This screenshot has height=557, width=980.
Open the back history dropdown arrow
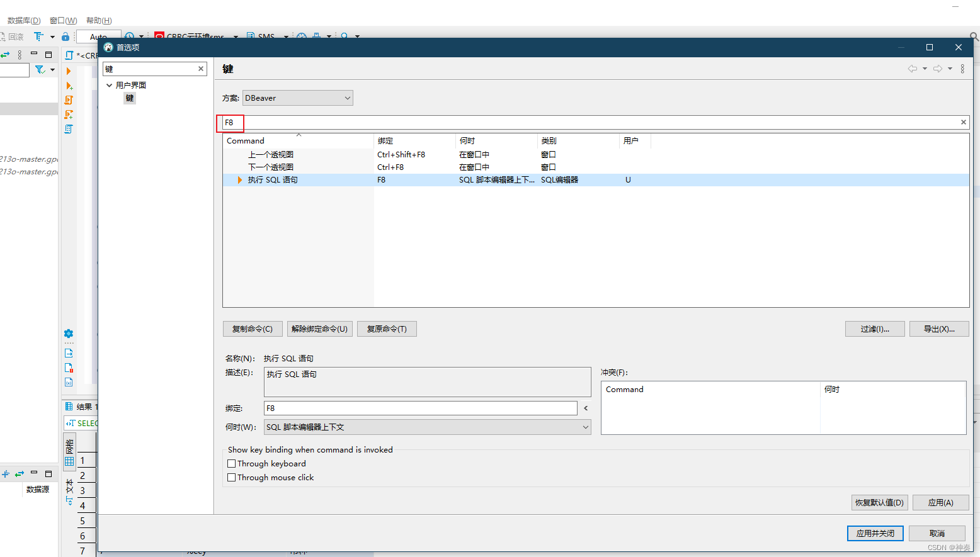pos(925,69)
